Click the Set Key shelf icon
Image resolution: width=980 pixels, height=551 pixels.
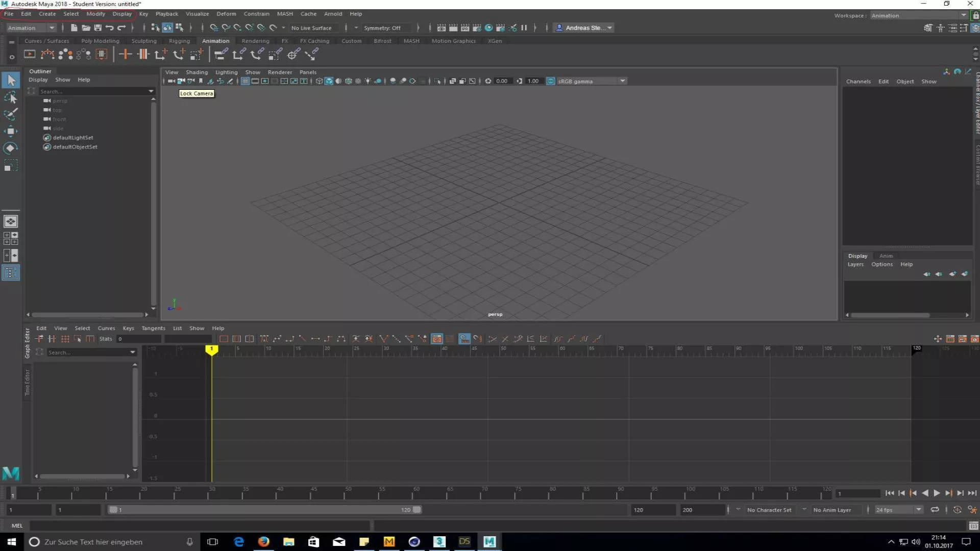click(x=125, y=54)
